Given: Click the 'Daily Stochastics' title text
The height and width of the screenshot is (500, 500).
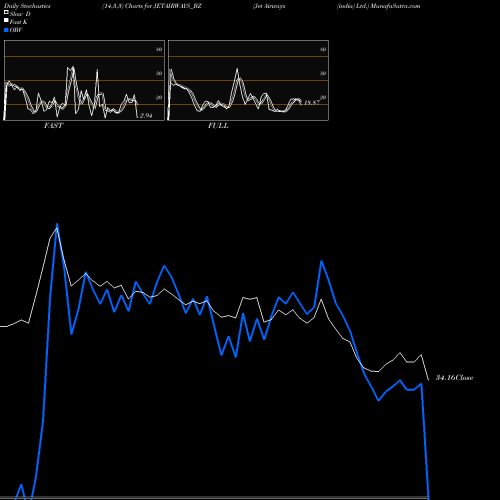Looking at the screenshot, I should [x=27, y=6].
